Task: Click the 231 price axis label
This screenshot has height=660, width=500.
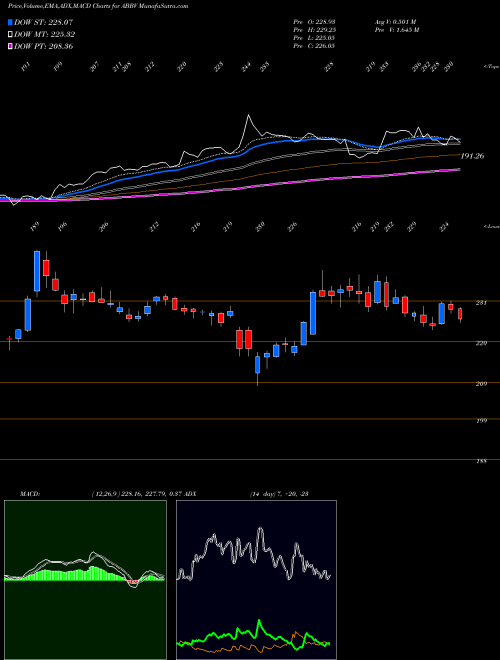Action: (482, 302)
